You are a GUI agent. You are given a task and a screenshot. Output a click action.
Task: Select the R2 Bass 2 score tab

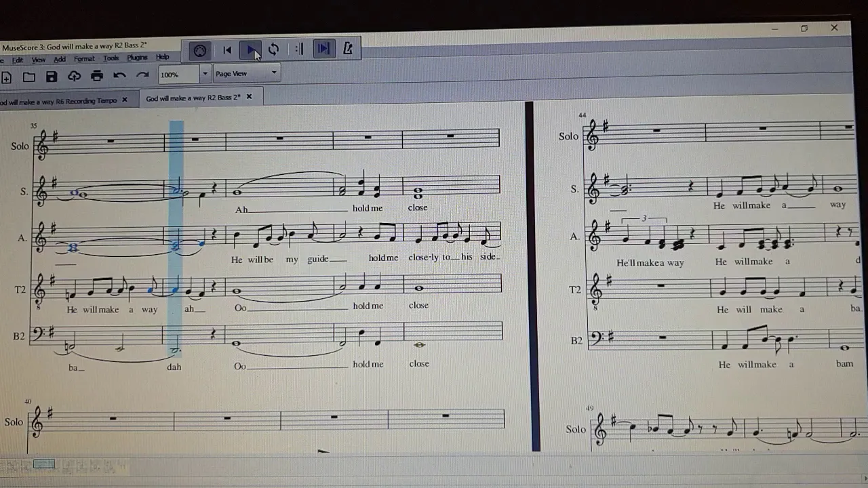193,98
